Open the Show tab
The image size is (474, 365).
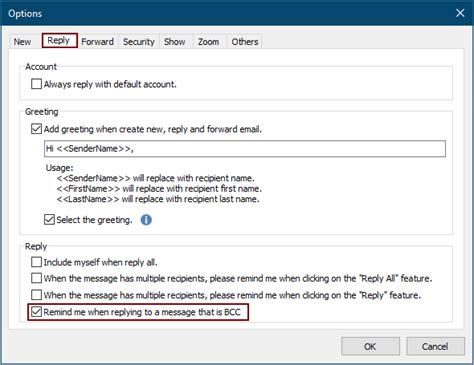tap(174, 42)
